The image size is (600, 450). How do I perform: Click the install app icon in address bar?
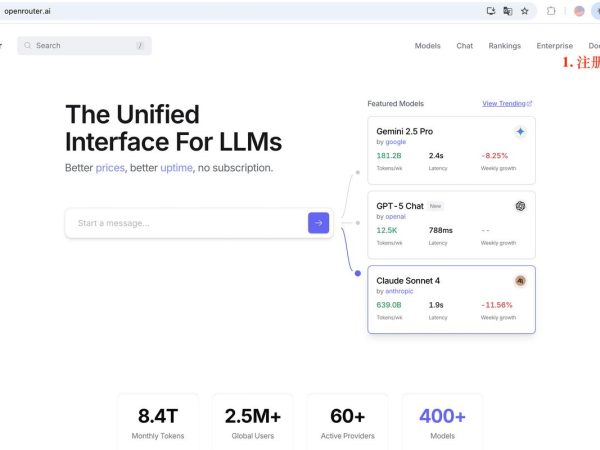click(491, 11)
